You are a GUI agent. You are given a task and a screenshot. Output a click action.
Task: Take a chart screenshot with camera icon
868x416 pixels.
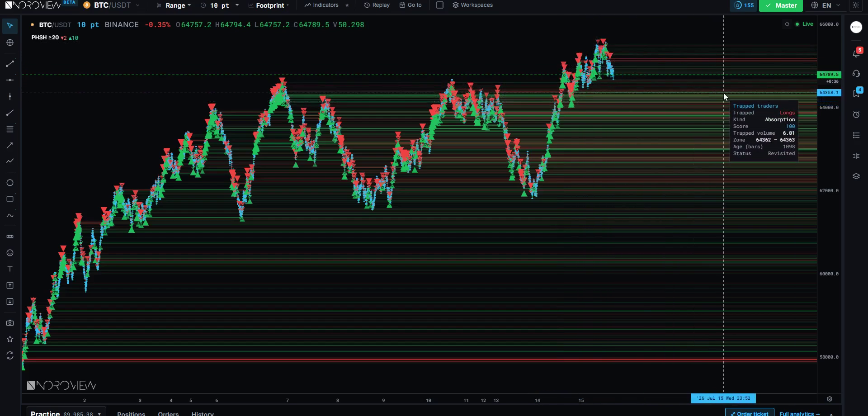10,323
